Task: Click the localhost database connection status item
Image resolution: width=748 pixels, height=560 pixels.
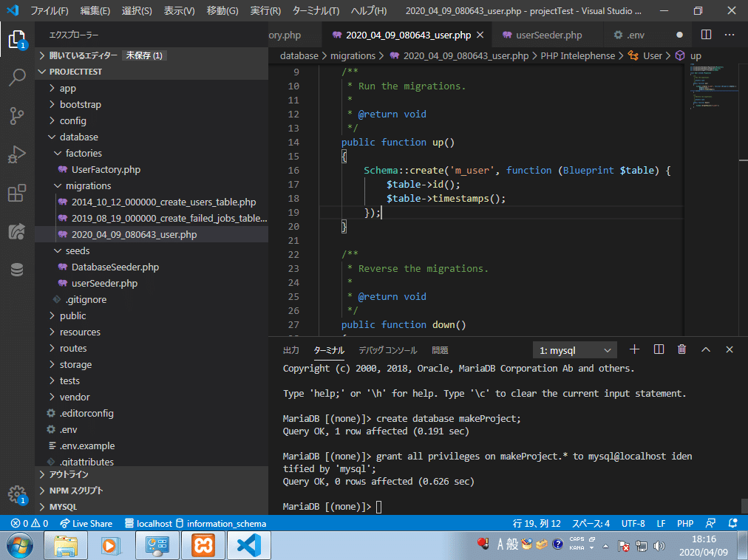Action: pyautogui.click(x=149, y=523)
